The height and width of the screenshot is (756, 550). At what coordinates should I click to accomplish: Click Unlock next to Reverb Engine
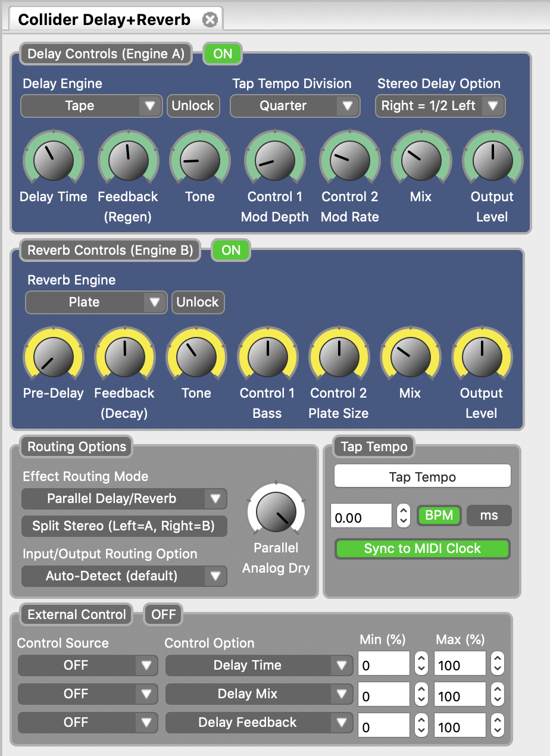coord(198,302)
